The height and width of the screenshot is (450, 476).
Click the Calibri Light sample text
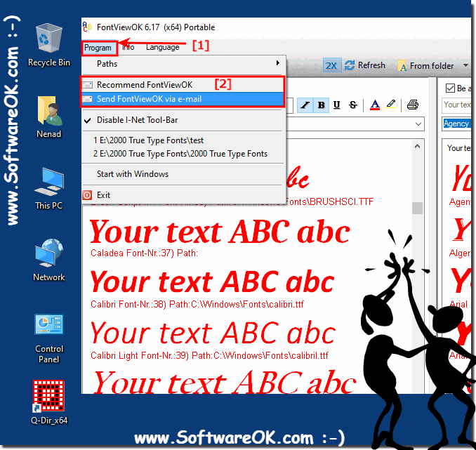213,333
